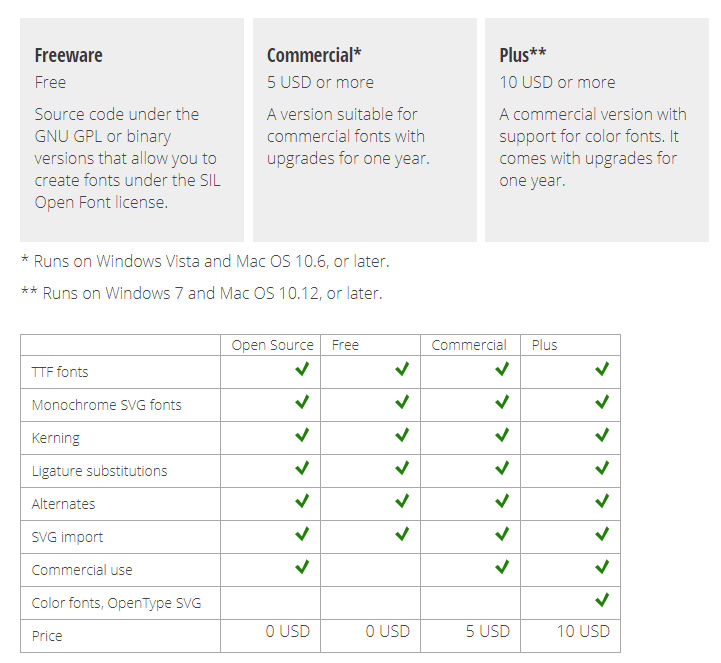Click the 10 USD price cell
The width and height of the screenshot is (721, 663).
583,631
